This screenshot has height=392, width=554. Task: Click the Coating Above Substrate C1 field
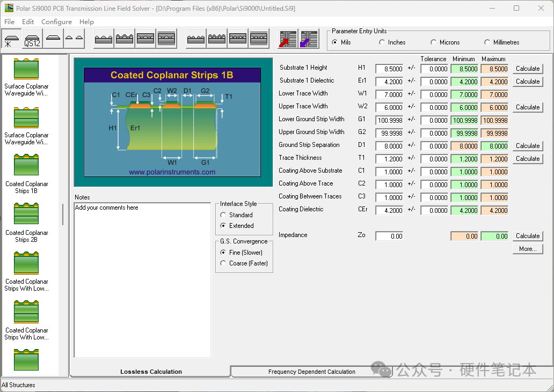click(x=389, y=172)
